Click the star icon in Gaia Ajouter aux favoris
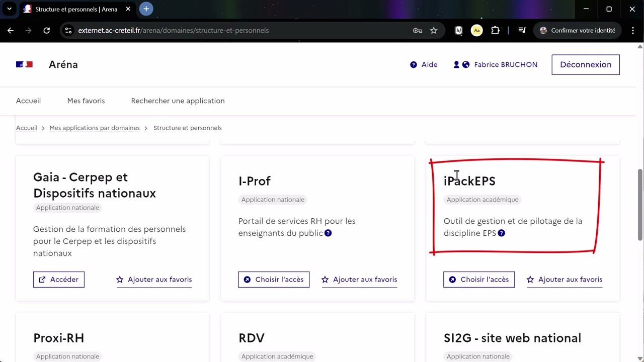Viewport: 644px width, 362px height. pos(120,280)
